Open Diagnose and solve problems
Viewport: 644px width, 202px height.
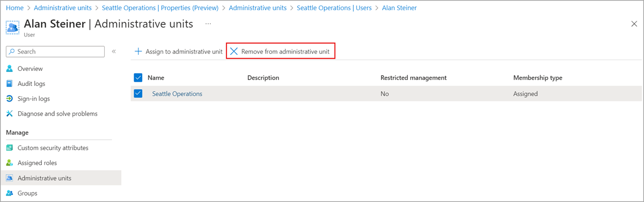tap(57, 114)
